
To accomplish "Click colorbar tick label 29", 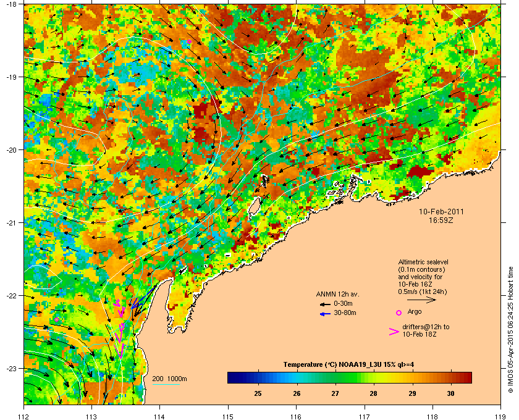I will click(412, 393).
